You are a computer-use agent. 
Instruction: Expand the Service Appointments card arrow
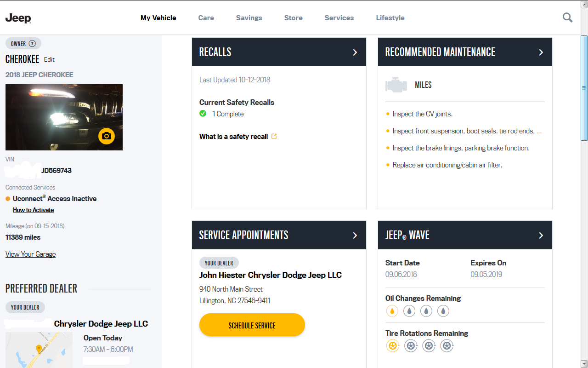click(x=355, y=235)
